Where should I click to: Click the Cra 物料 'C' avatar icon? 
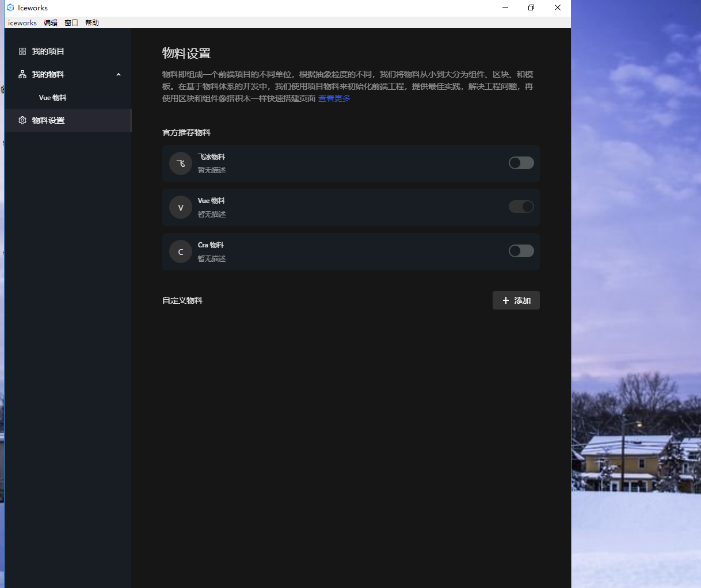click(x=180, y=251)
